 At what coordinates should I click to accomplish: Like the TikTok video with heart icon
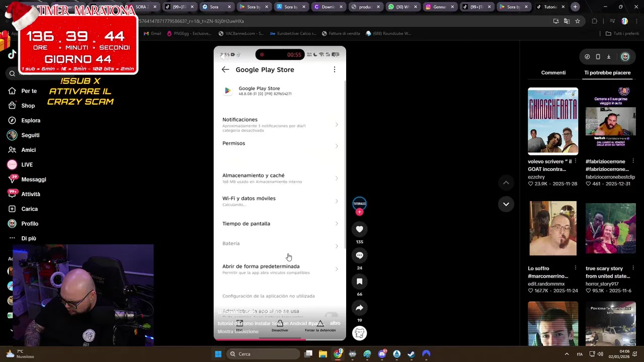[359, 229]
